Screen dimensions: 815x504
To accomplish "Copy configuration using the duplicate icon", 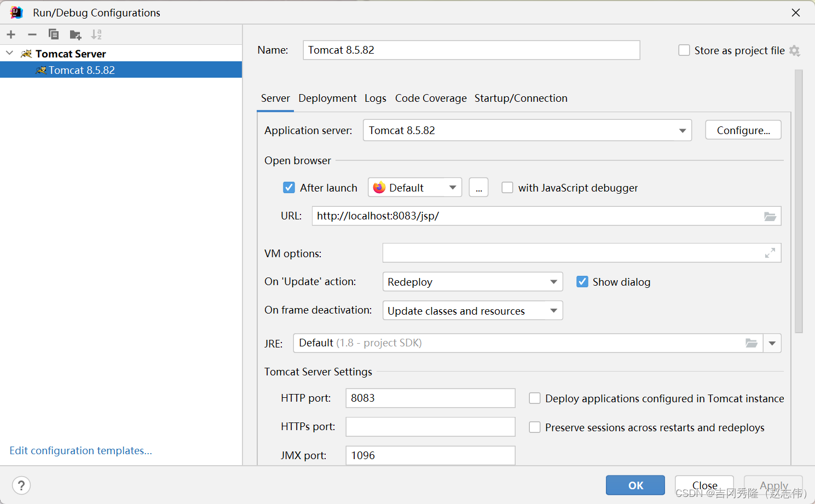I will coord(54,34).
